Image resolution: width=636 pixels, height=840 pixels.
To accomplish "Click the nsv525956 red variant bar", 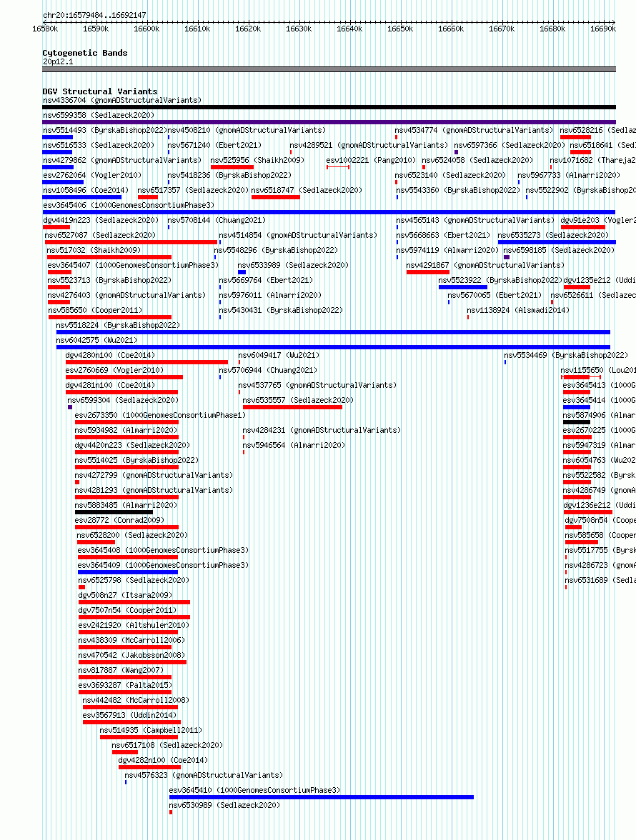I will (232, 167).
